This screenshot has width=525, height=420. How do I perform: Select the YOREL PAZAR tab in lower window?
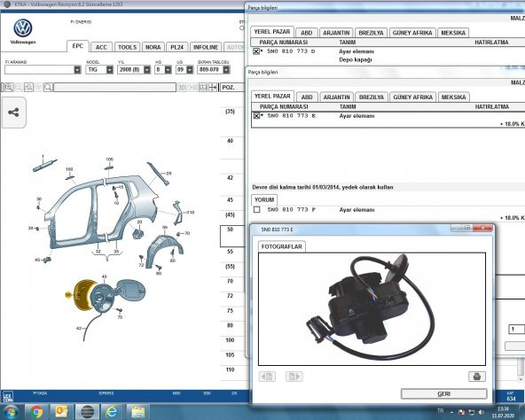(x=272, y=96)
